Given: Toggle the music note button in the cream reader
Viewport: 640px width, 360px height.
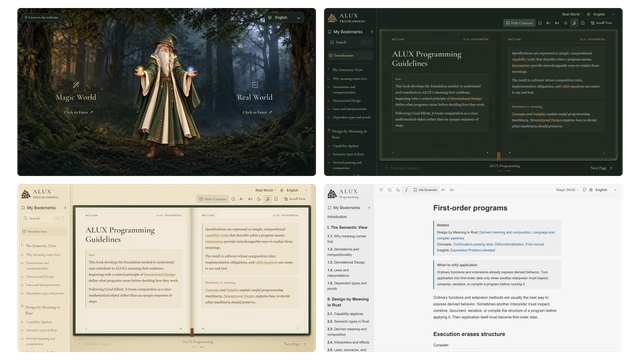Looking at the screenshot, I should click(x=267, y=199).
